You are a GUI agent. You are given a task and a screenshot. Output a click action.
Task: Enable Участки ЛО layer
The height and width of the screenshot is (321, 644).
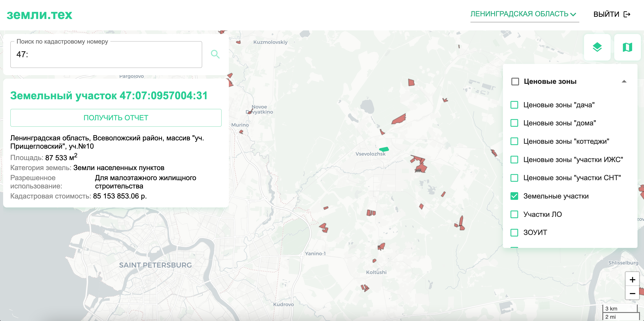(514, 214)
